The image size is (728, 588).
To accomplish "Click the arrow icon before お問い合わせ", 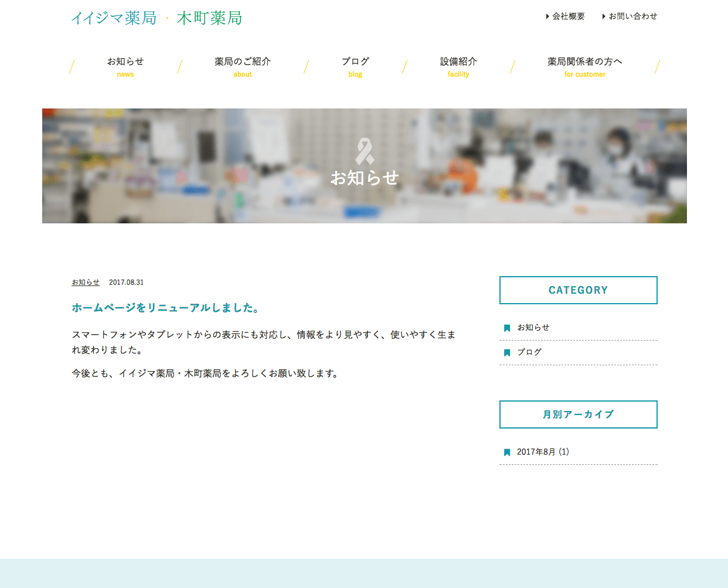I will coord(604,16).
